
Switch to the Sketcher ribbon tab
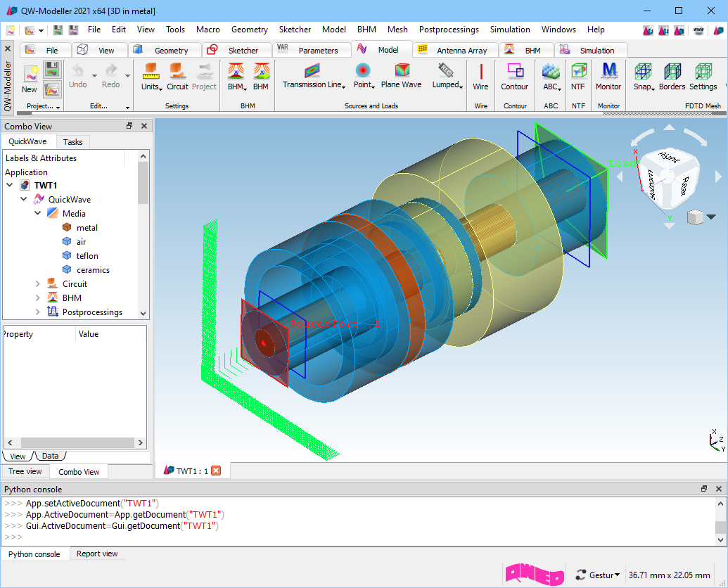tap(237, 50)
